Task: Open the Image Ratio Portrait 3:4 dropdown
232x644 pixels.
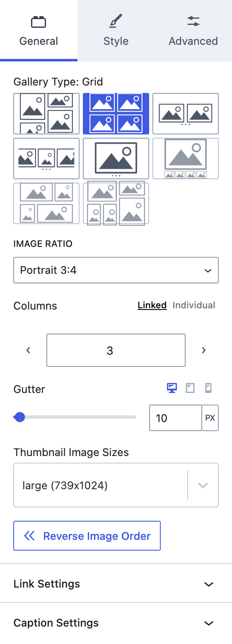Action: click(116, 270)
